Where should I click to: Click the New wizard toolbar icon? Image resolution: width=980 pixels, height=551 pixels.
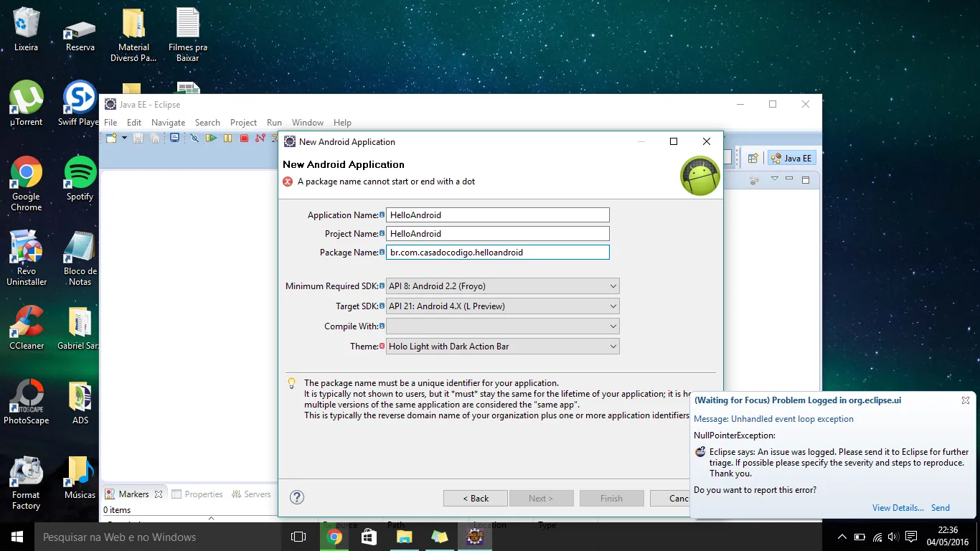(x=111, y=138)
